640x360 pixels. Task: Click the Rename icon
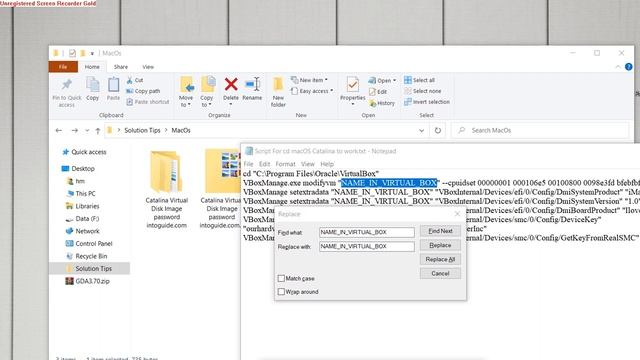pos(252,84)
